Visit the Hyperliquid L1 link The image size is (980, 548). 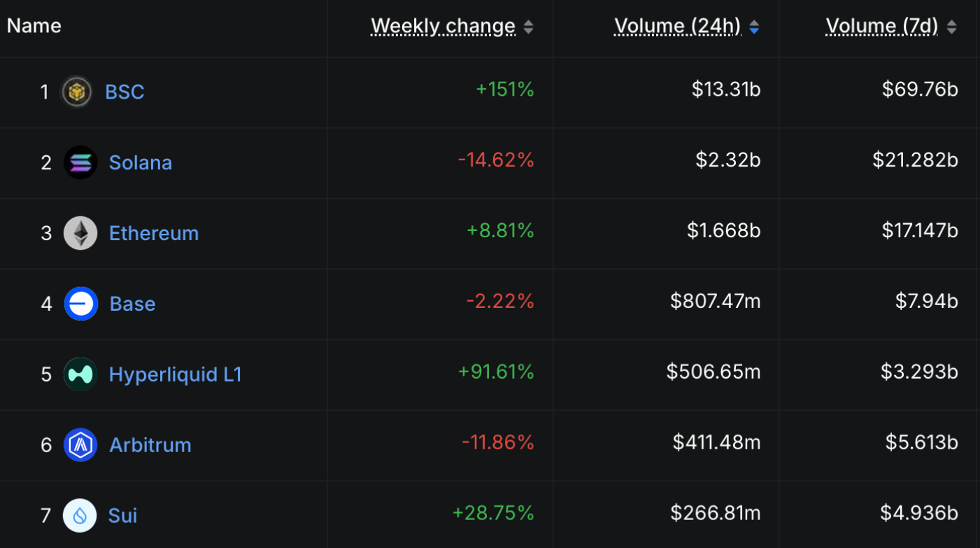(x=176, y=374)
